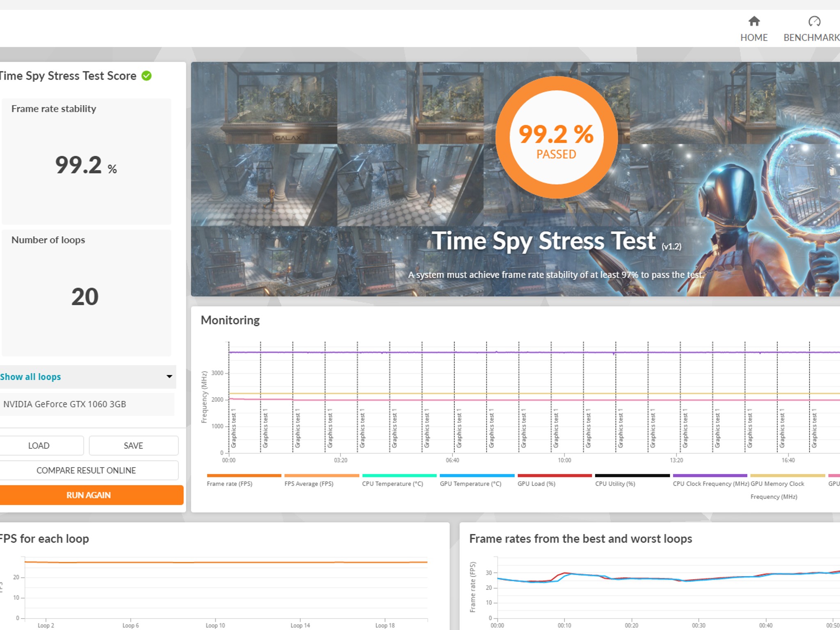Viewport: 840px width, 630px height.
Task: Click the FPS for each loop heading
Action: coord(44,539)
